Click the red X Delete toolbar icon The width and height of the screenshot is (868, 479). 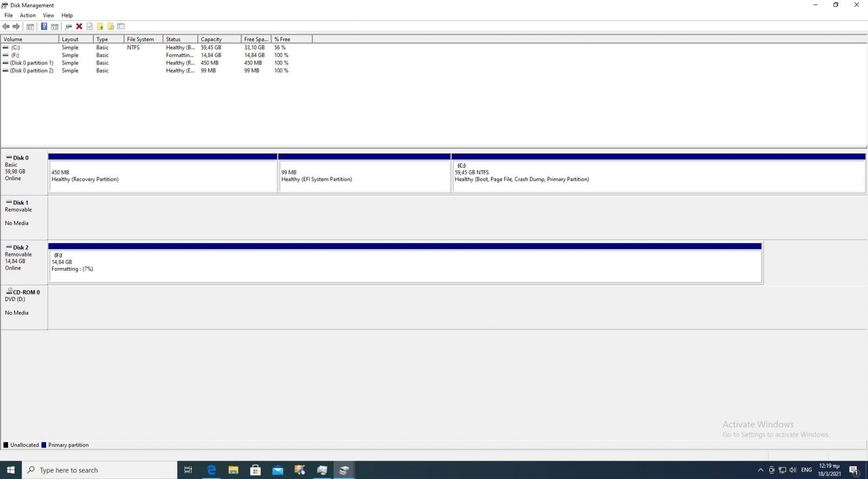pyautogui.click(x=79, y=27)
